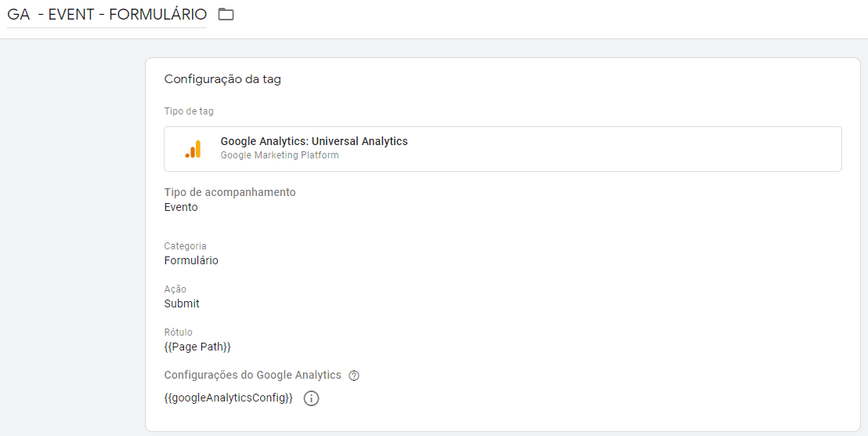The height and width of the screenshot is (436, 868).
Task: Click the Categoria field label
Action: click(x=185, y=246)
